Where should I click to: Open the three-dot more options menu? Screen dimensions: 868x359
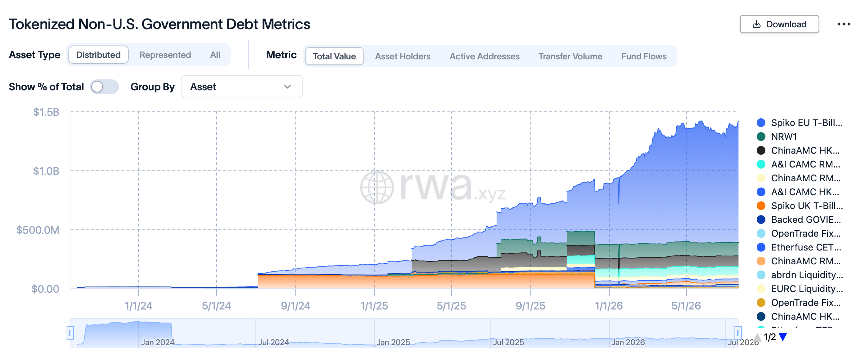(844, 24)
